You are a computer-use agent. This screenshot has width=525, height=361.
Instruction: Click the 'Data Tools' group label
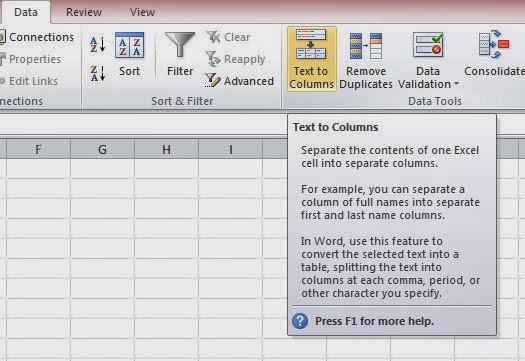click(x=435, y=101)
